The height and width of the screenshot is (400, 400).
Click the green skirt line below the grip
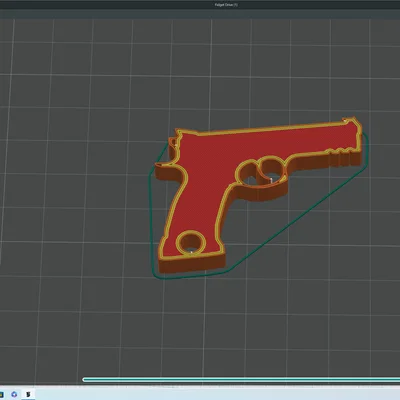click(190, 276)
